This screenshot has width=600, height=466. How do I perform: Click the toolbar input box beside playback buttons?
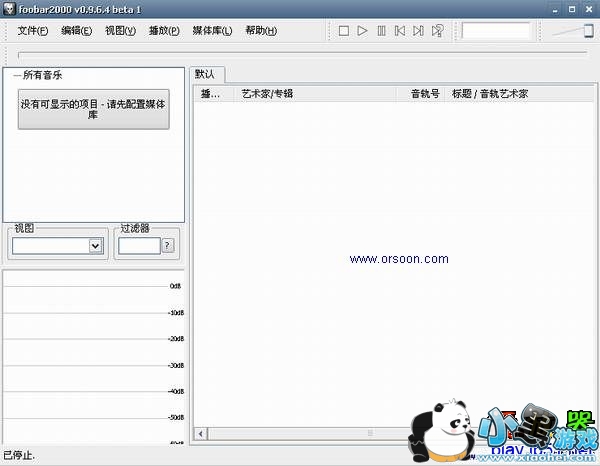point(496,31)
